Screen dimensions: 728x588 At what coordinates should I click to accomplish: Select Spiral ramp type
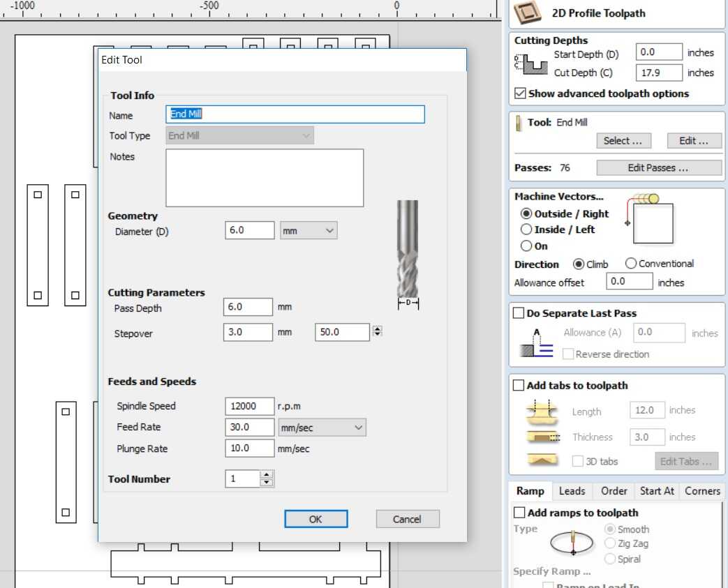click(610, 559)
